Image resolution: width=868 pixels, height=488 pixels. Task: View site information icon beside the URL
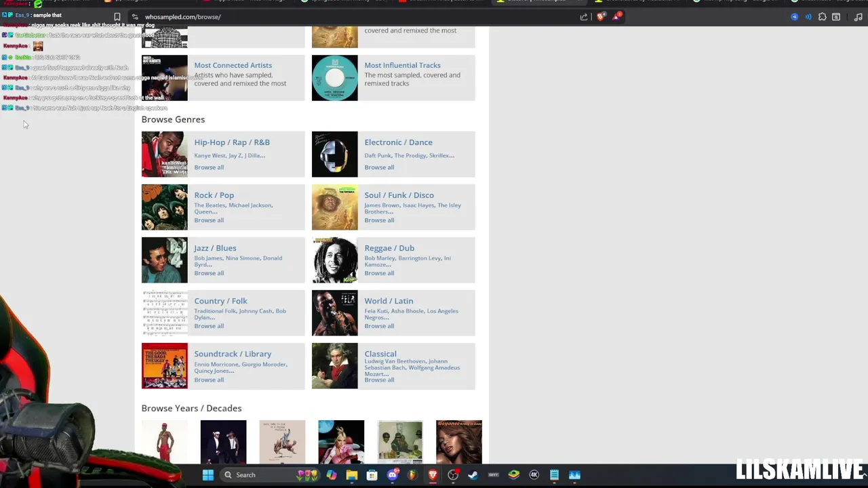tap(135, 16)
